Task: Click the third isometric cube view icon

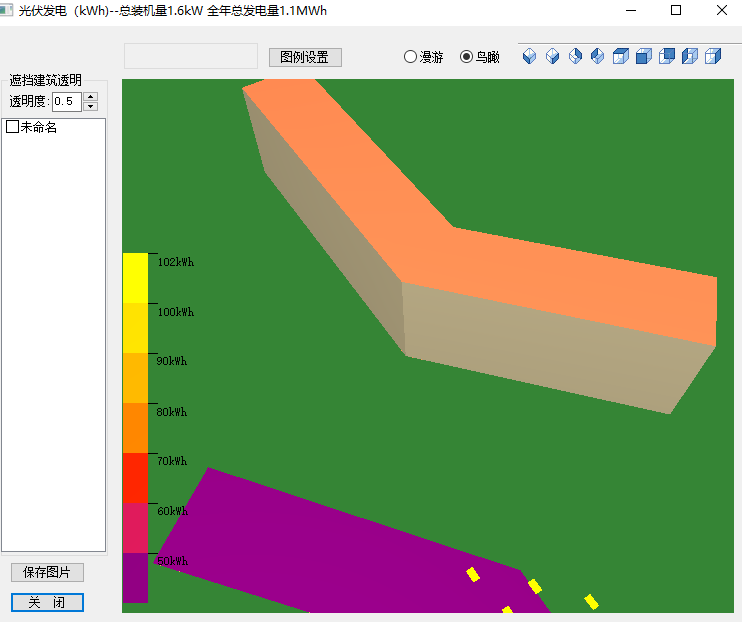Action: point(575,57)
